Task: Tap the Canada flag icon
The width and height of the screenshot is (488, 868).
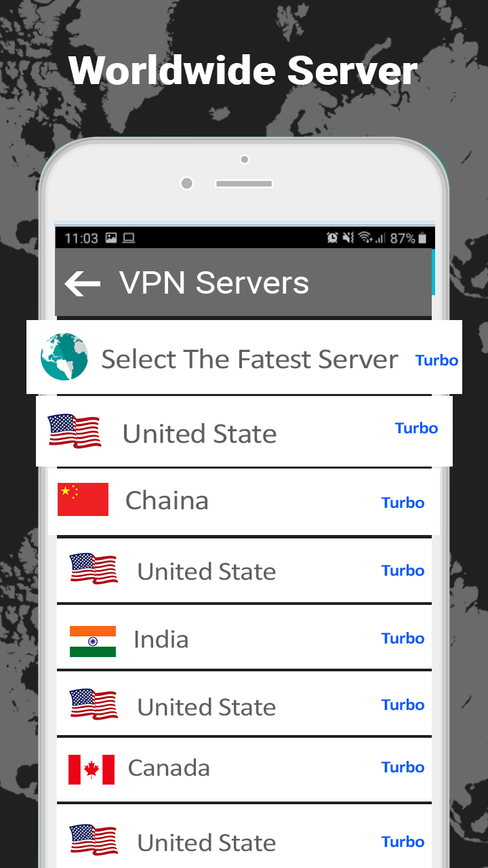Action: pyautogui.click(x=91, y=770)
